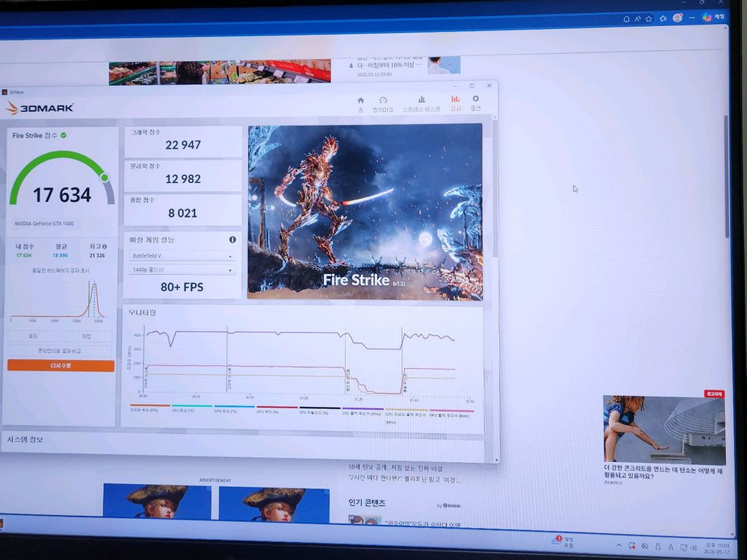Open the concrete advertisement image in browser

(663, 429)
